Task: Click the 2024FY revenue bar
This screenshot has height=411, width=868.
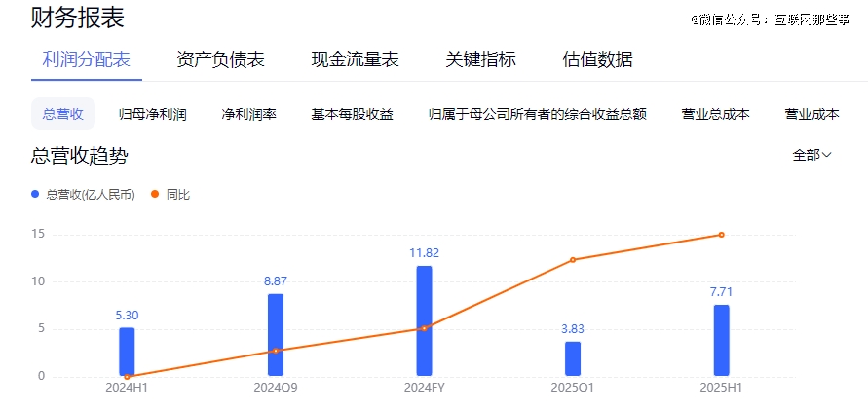Action: 424,320
